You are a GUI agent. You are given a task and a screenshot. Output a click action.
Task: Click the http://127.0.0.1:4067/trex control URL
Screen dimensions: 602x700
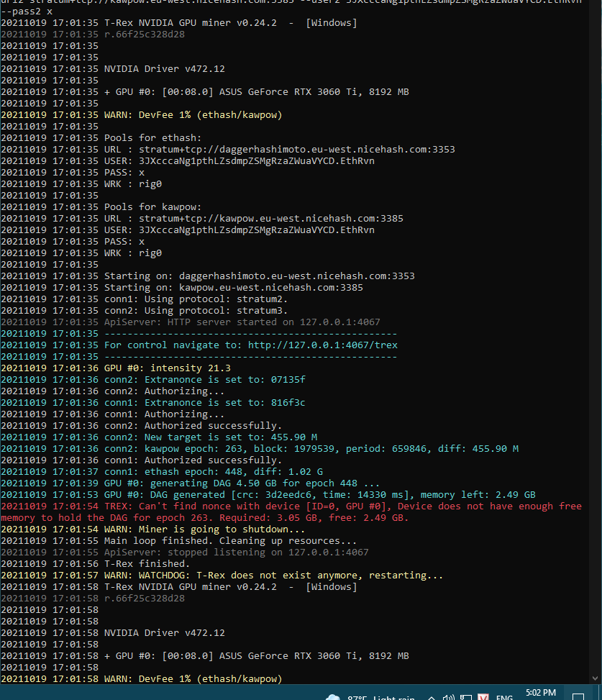click(323, 345)
